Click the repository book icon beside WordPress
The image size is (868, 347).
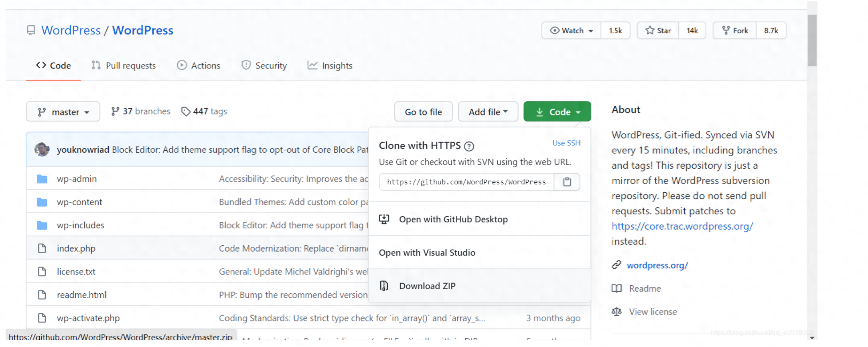pos(31,30)
